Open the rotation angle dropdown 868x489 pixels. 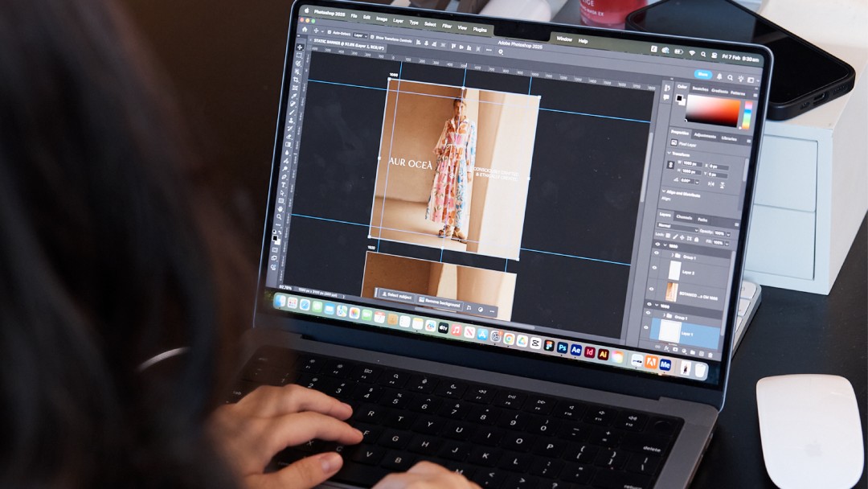(x=697, y=183)
